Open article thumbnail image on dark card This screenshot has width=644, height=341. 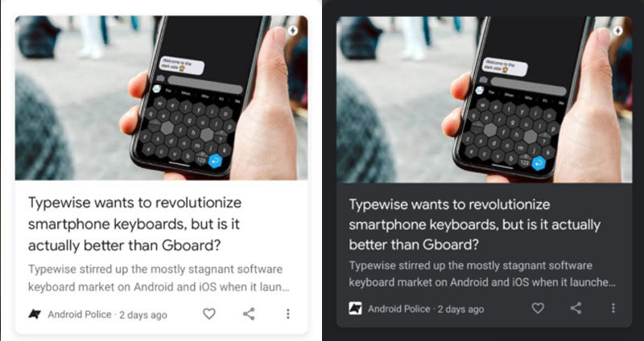click(485, 99)
